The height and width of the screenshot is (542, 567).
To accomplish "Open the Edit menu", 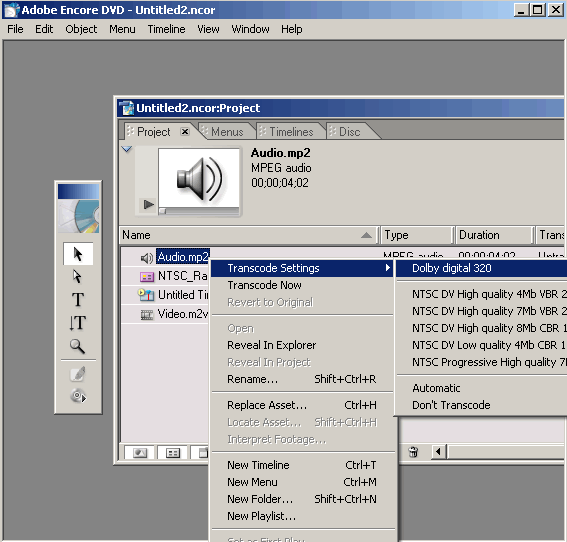I will pos(44,29).
